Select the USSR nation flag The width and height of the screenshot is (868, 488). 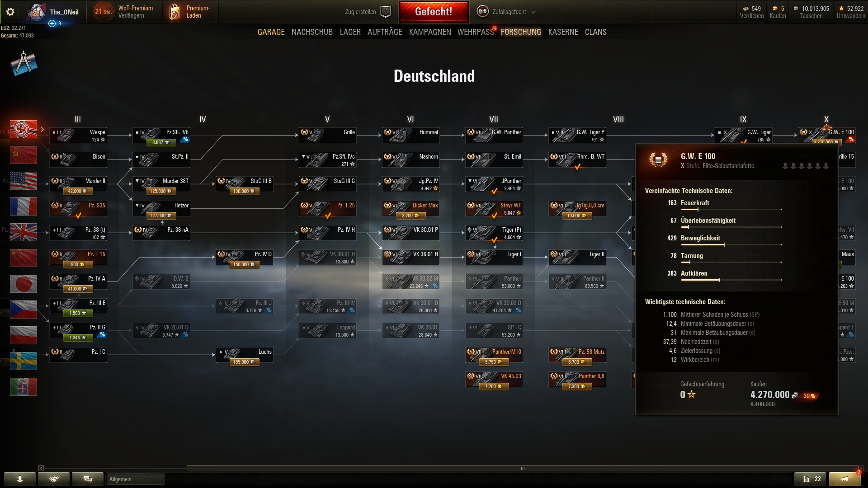click(x=24, y=155)
